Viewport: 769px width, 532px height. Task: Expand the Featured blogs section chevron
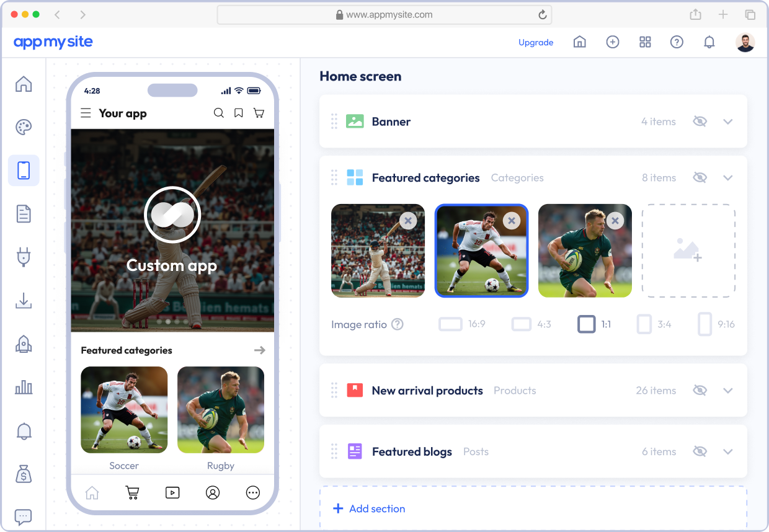coord(728,452)
